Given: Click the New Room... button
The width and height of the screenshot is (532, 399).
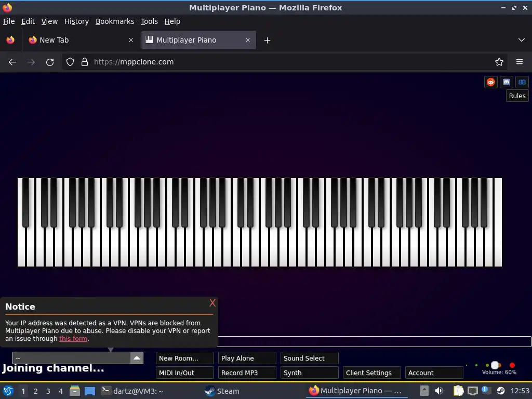Looking at the screenshot, I should coord(185,358).
